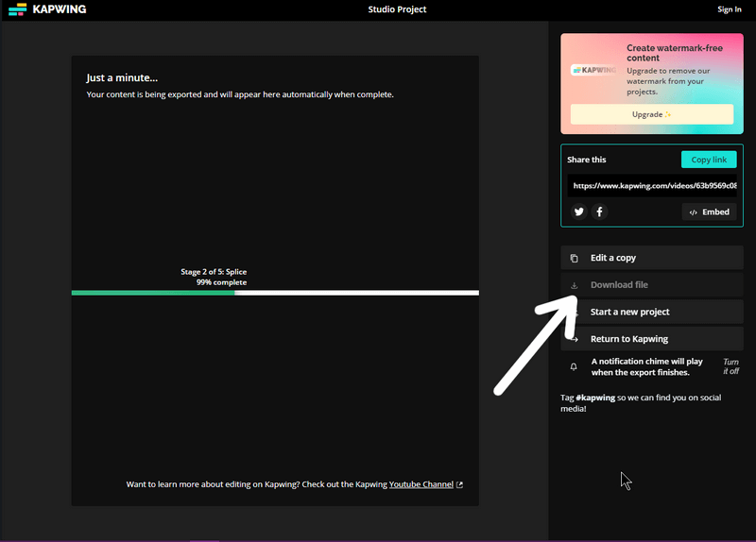The image size is (756, 542).
Task: Click 'Stage 2 of 5: Splice' text
Action: [x=214, y=272]
